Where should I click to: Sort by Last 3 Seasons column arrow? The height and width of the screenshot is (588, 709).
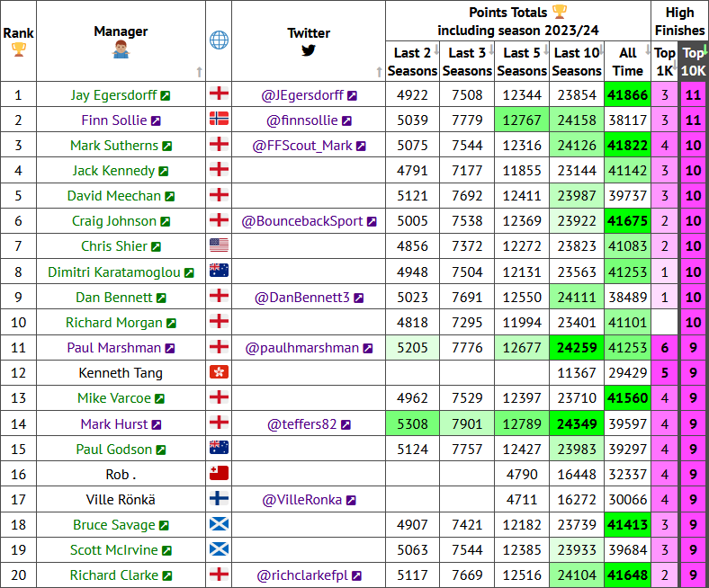tap(491, 49)
